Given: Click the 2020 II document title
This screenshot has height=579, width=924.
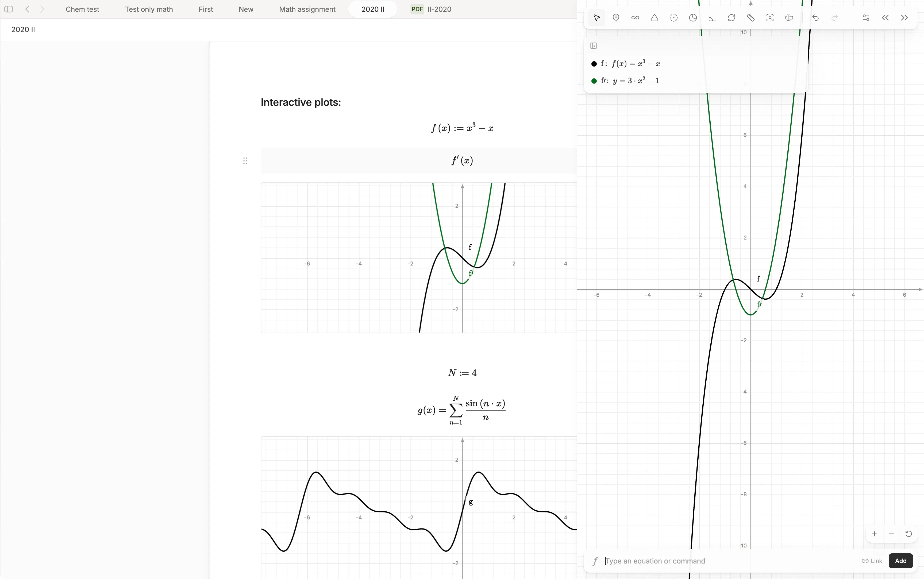Looking at the screenshot, I should tap(23, 29).
